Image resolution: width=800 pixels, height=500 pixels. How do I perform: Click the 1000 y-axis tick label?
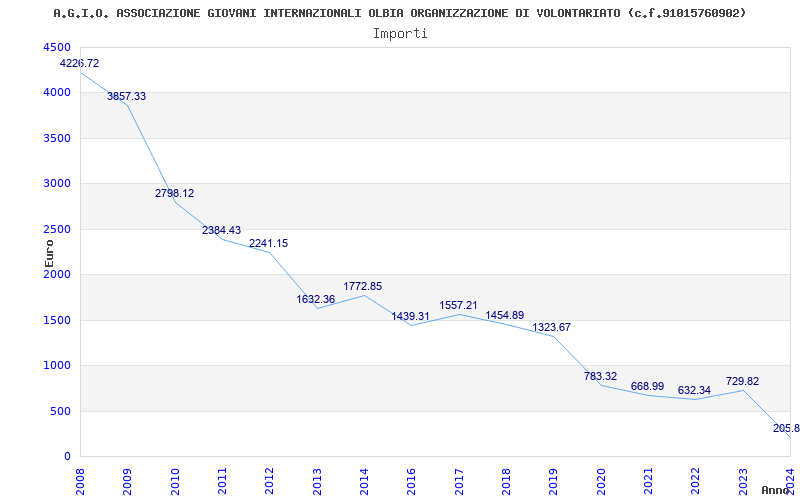pos(58,365)
